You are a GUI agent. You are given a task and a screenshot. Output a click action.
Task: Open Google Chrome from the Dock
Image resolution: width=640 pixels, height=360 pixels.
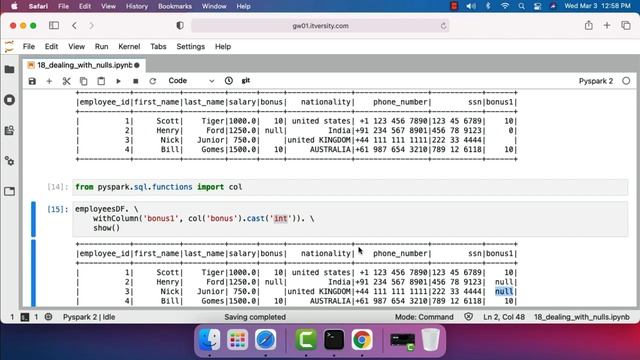click(362, 340)
